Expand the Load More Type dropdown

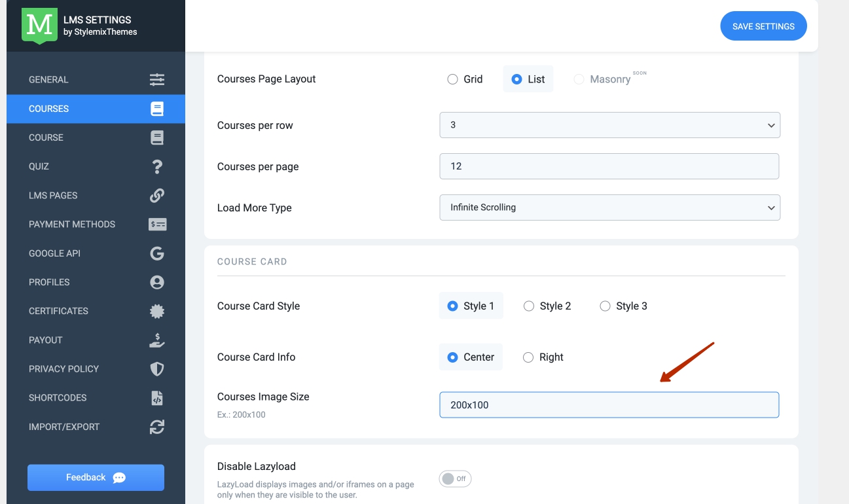click(609, 207)
